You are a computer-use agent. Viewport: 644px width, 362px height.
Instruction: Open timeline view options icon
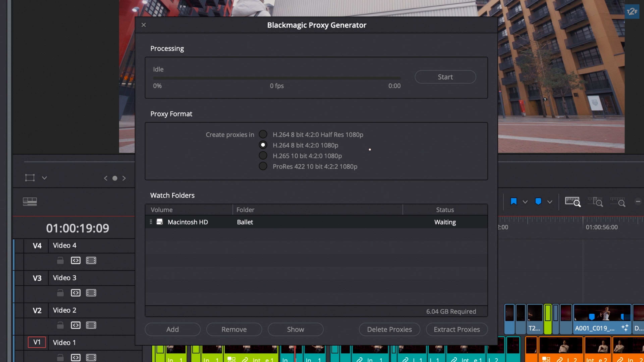tap(30, 201)
